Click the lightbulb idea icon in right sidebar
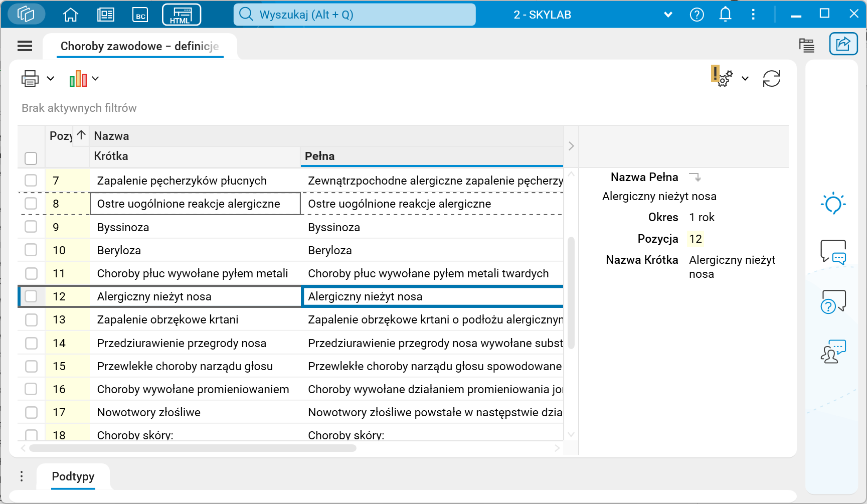 coord(833,203)
